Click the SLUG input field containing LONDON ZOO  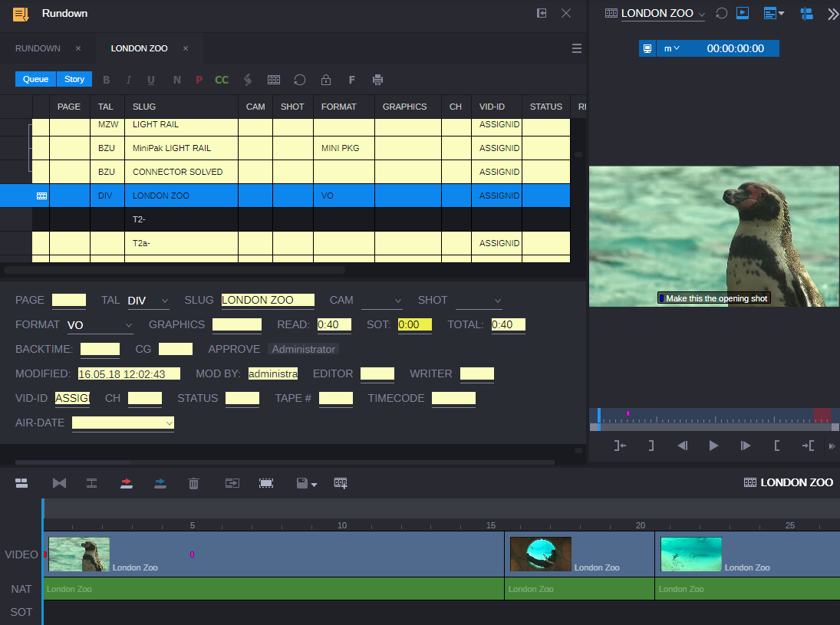coord(268,301)
